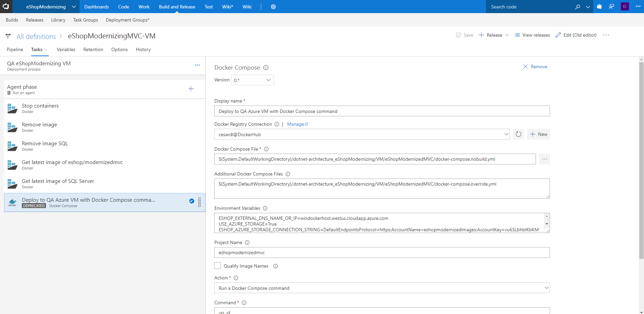
Task: Open the History tab
Action: coord(143,49)
